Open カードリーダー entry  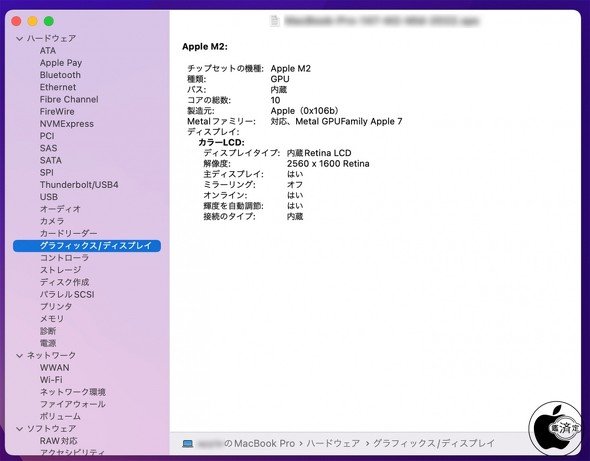tap(68, 233)
